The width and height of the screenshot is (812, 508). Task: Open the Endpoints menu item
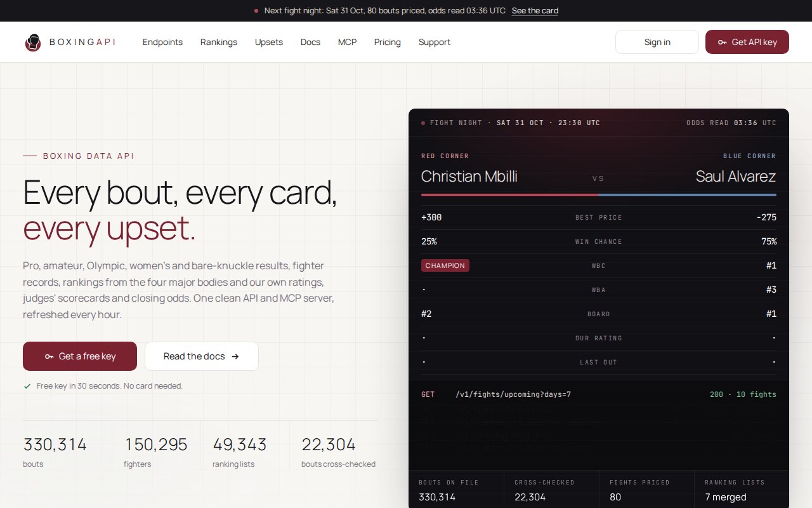(x=162, y=42)
